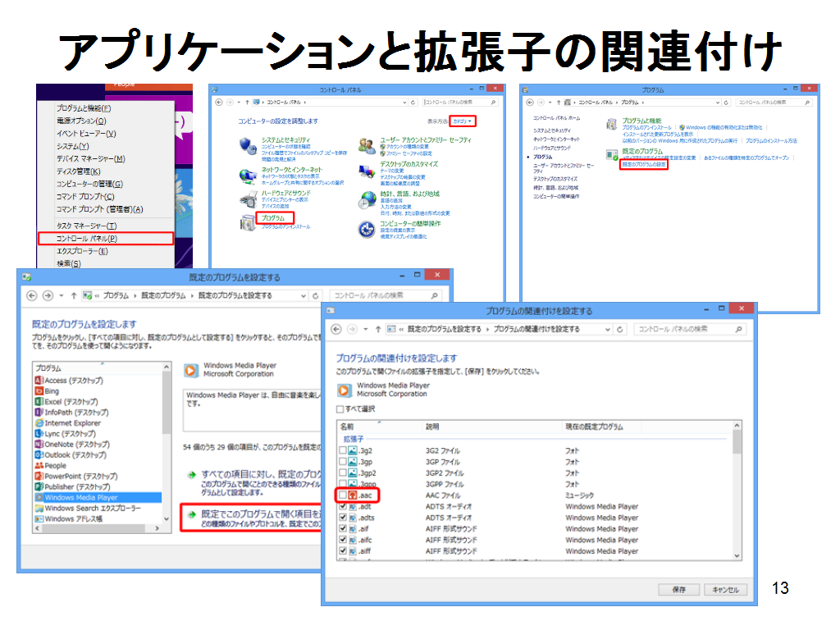Viewport: 840px width, 630px height.
Task: Select Internet Explorer in the program list
Action: click(x=72, y=423)
